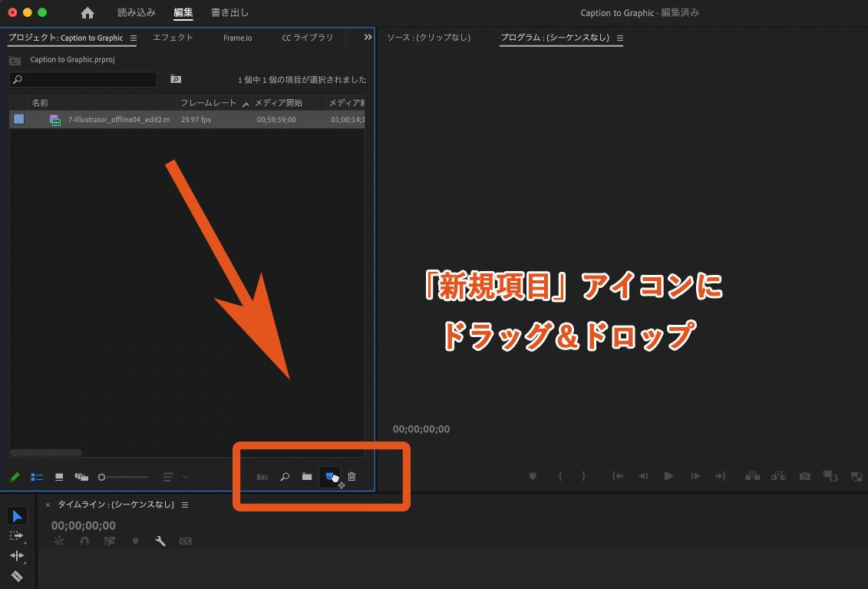Click the Mark In button
The image size is (868, 589).
coord(560,476)
